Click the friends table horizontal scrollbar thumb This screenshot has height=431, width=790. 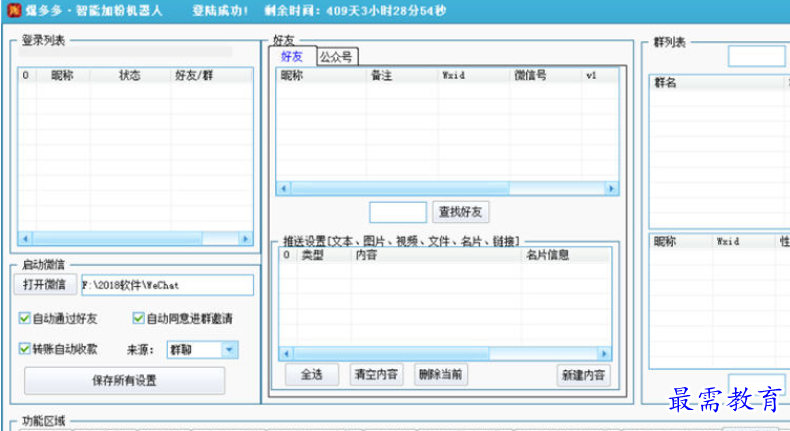400,189
